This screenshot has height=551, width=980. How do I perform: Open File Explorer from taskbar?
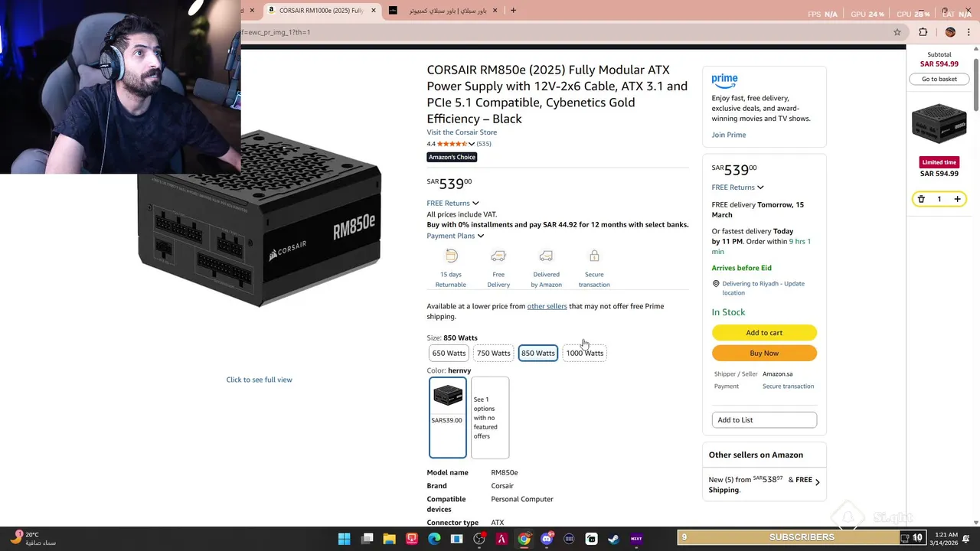pyautogui.click(x=389, y=539)
